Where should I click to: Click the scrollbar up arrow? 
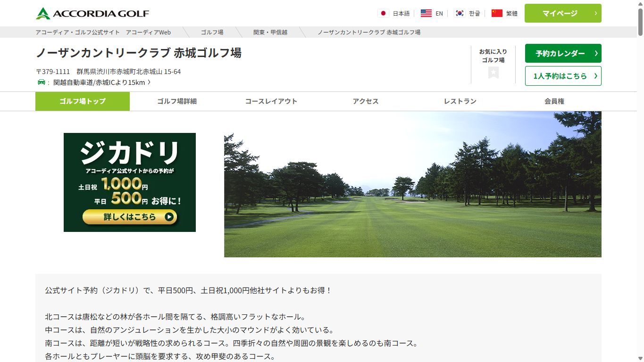[640, 3]
